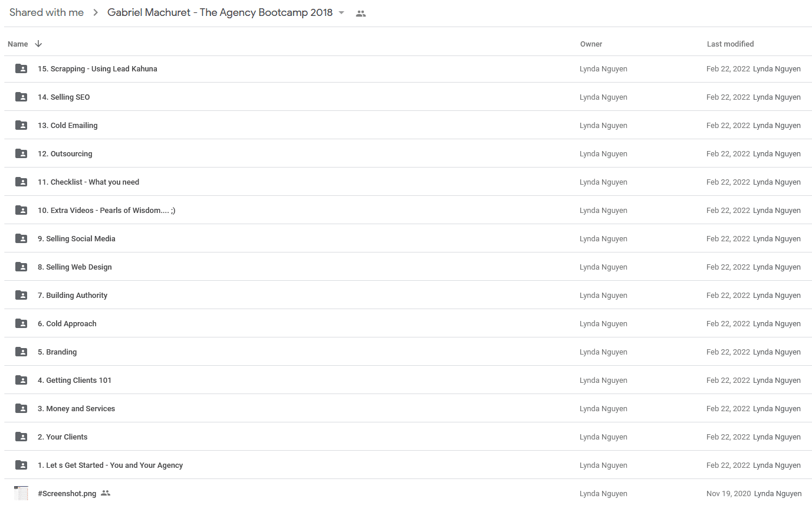Click the shared-people icon beside the folder title

coord(361,14)
